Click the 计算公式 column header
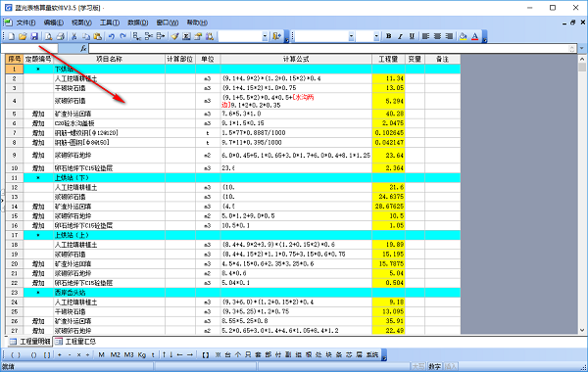Screen dimensions: 588x372 click(296, 59)
